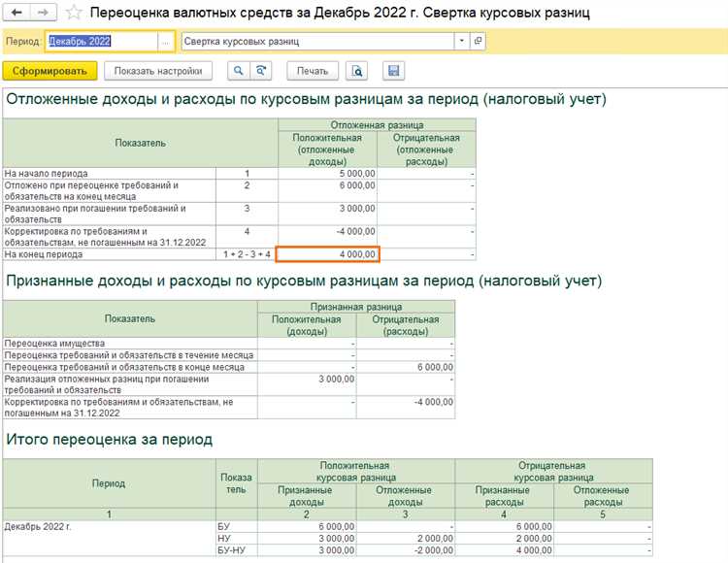This screenshot has width=728, height=563.
Task: Select cell -4 000,00 in the deferred table's Корректировка row
Action: [x=328, y=237]
